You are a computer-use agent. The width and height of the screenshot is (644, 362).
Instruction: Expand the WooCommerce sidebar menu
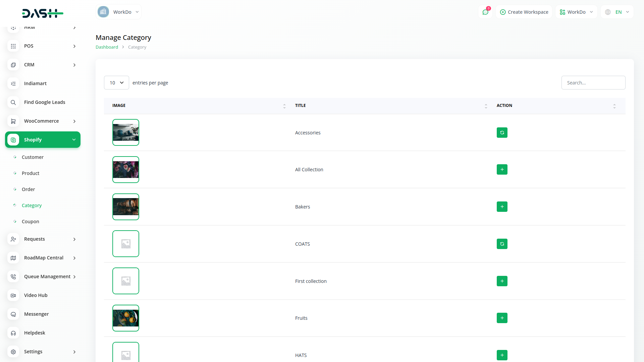pos(74,121)
